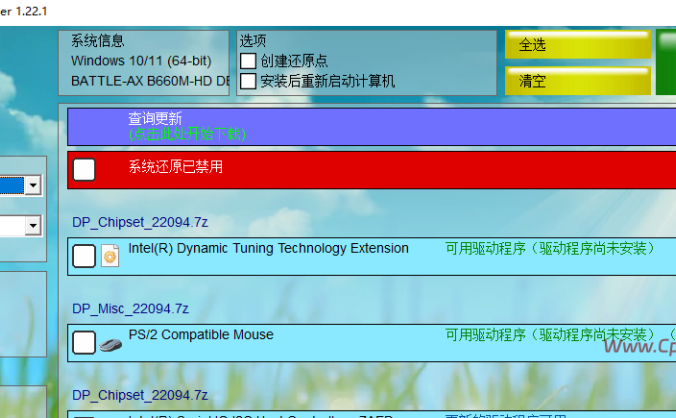Click the Intel(R) Dynamic Tuning Technology Extension text
The height and width of the screenshot is (418, 676).
268,248
